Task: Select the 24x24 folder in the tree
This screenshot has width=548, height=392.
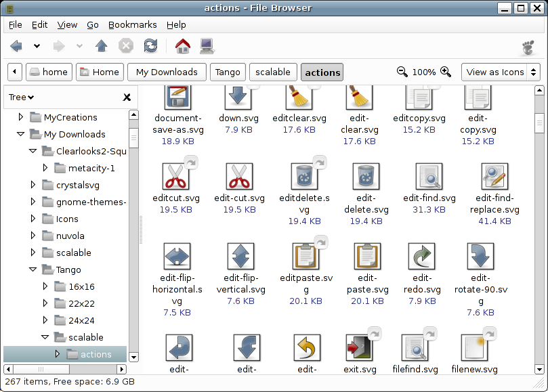Action: pos(81,320)
